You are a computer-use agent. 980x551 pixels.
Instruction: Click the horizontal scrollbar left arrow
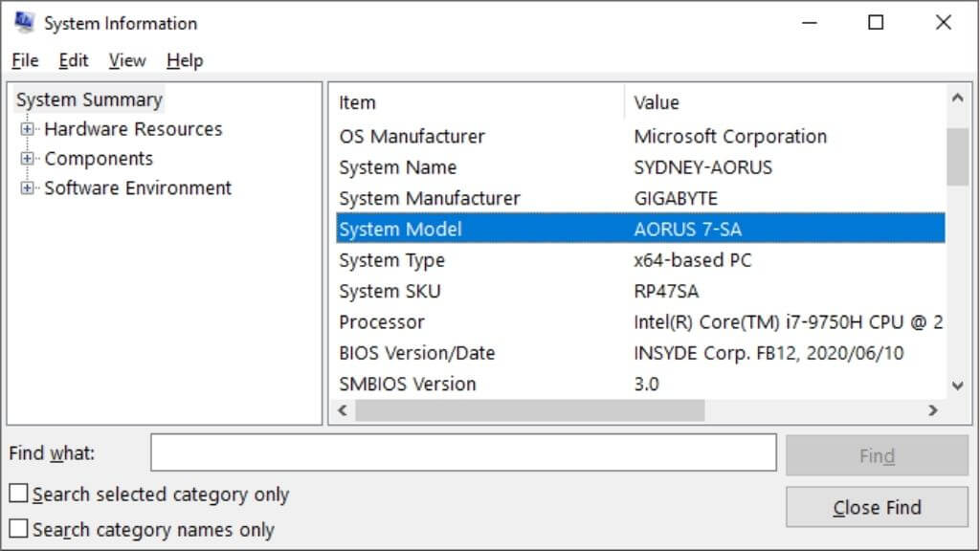pos(342,410)
